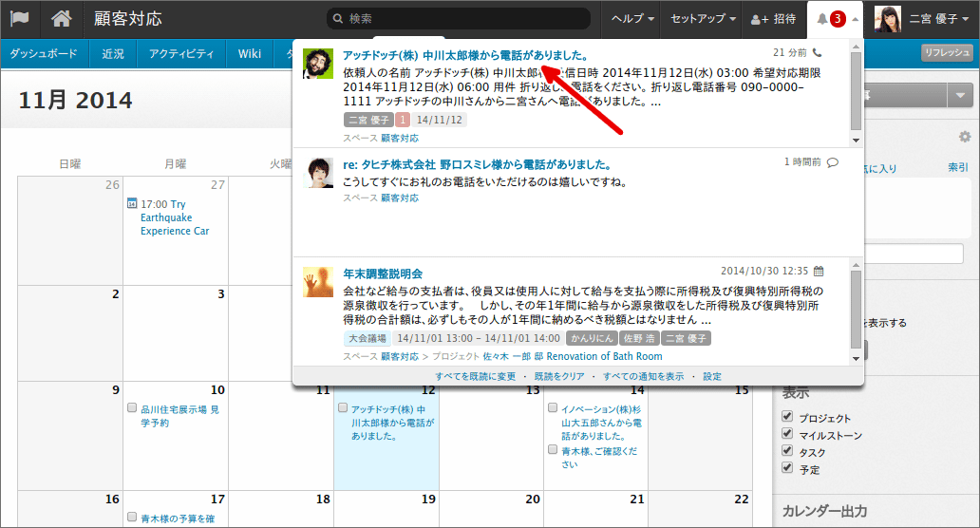Click the flag logo icon
This screenshot has height=528, width=980.
coord(20,19)
